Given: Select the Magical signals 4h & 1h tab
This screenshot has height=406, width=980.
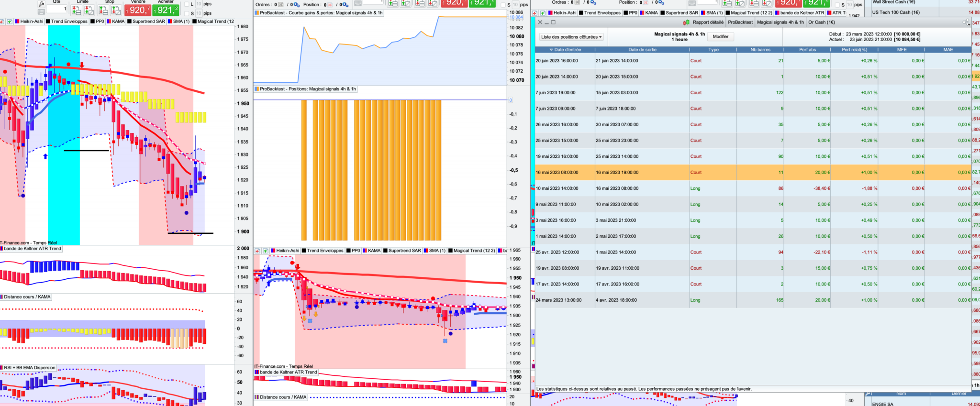Looking at the screenshot, I should pyautogui.click(x=780, y=22).
